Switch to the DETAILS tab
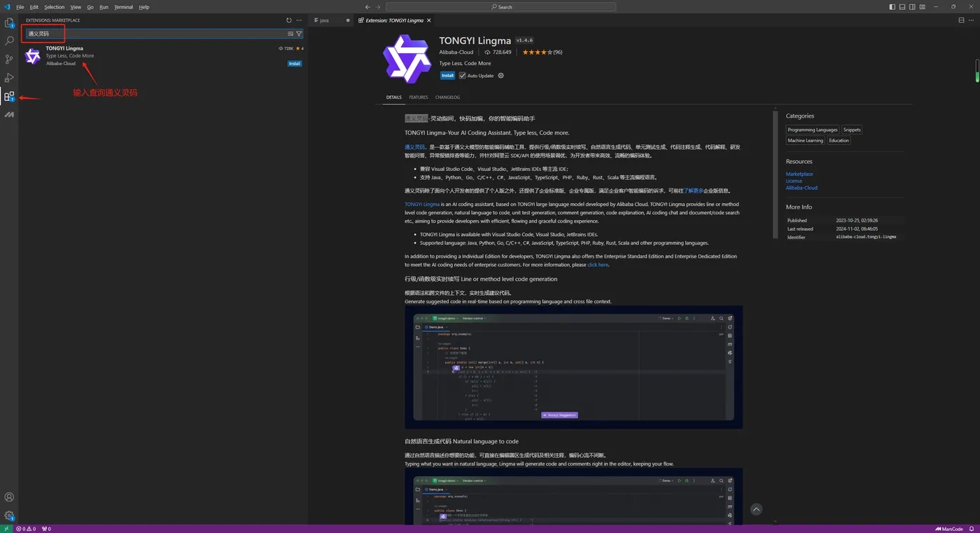Viewport: 980px width, 533px height. tap(394, 97)
